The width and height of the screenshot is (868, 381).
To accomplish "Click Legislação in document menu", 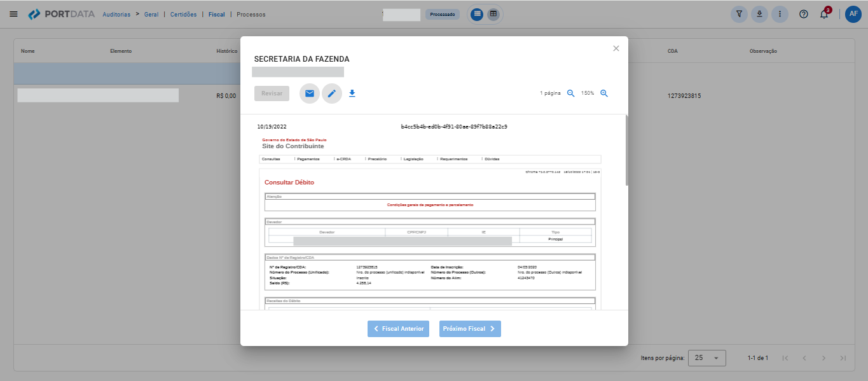I will tap(413, 159).
